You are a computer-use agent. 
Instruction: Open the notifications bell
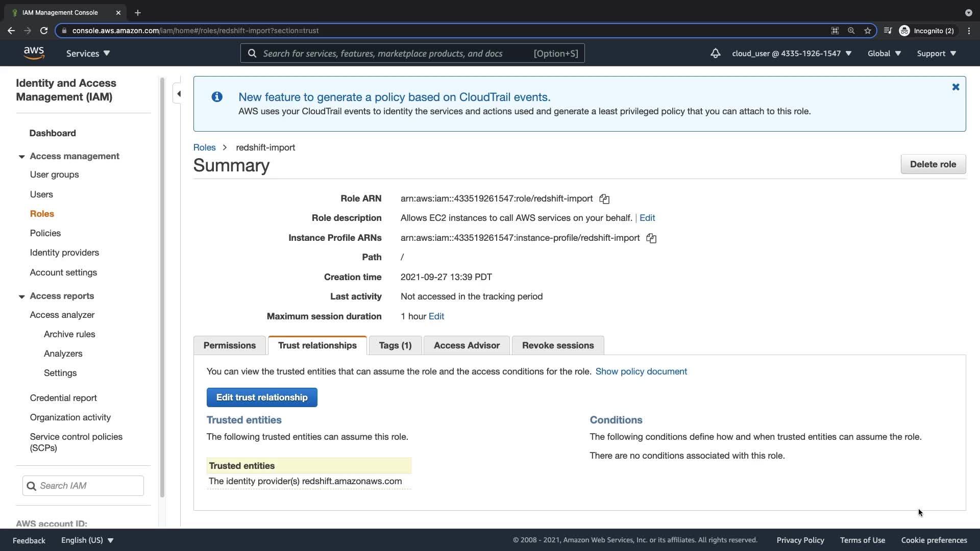point(715,54)
